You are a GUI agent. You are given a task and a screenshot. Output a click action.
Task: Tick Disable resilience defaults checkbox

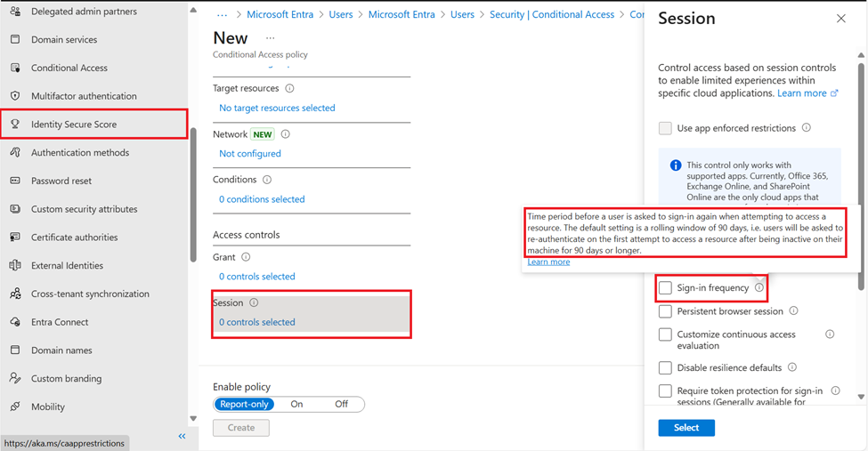[665, 367]
